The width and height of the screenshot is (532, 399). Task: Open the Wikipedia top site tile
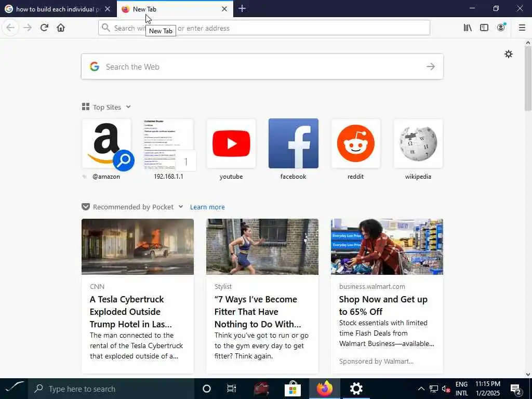coord(418,143)
